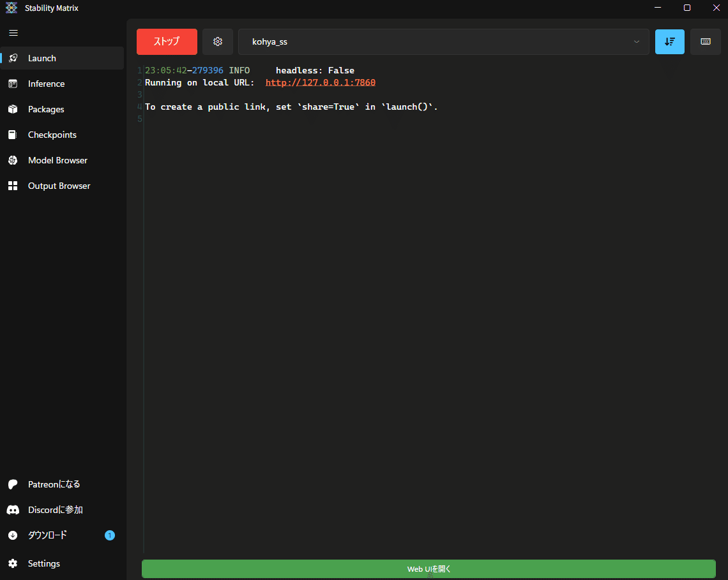Open Settings from the sidebar

[x=62, y=563]
